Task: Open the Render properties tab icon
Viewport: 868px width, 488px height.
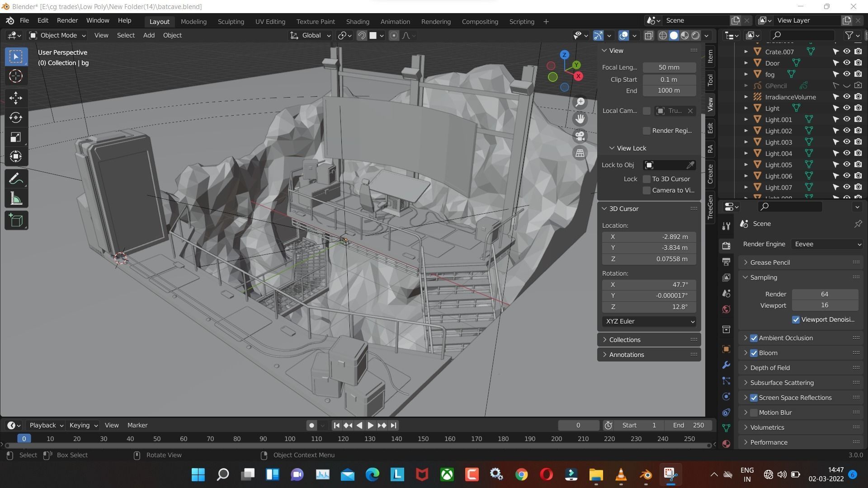Action: click(726, 246)
